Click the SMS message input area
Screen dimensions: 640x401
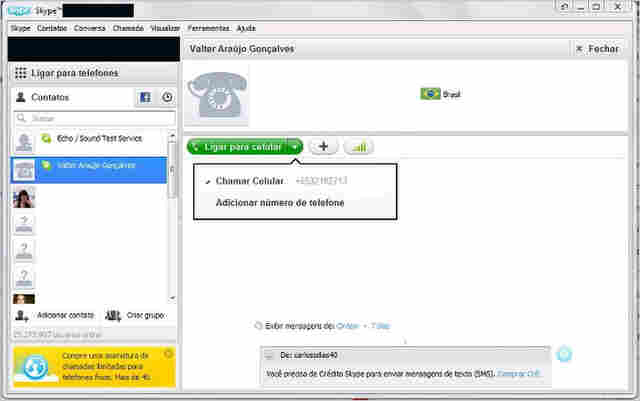click(405, 374)
